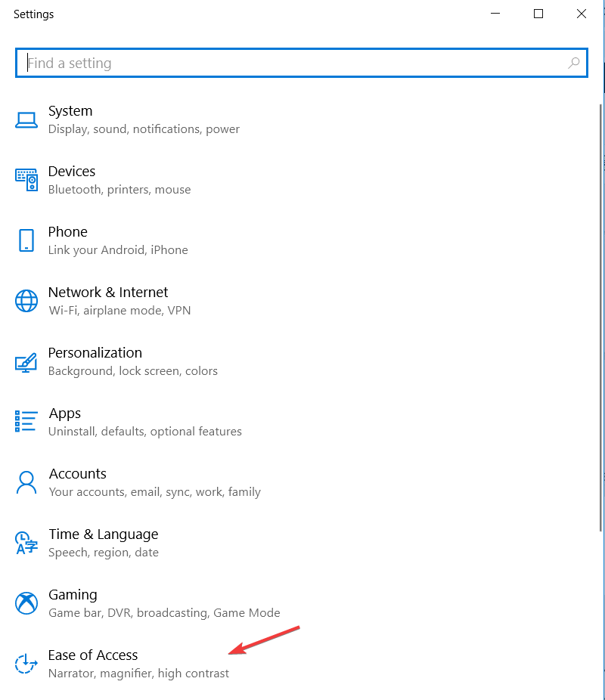605x700 pixels.
Task: Click the Apps list icon
Action: click(26, 421)
